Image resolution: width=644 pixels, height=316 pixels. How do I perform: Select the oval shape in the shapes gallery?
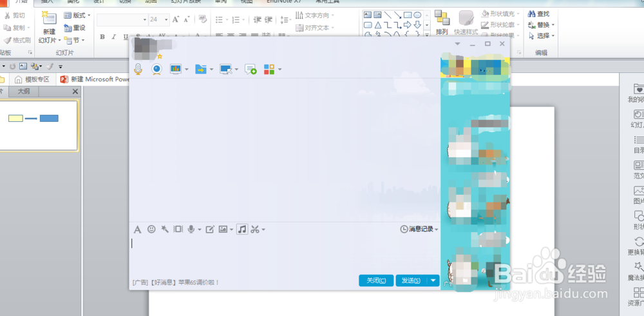coord(417,15)
